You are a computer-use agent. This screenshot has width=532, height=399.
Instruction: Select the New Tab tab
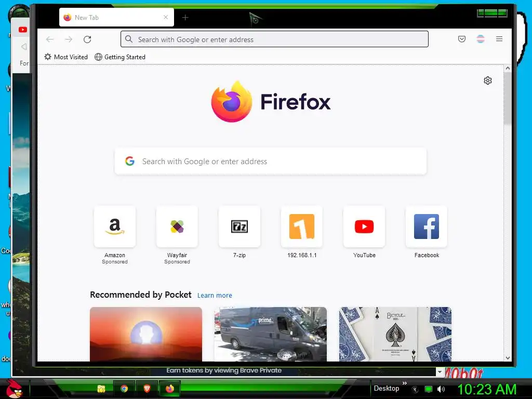click(116, 17)
